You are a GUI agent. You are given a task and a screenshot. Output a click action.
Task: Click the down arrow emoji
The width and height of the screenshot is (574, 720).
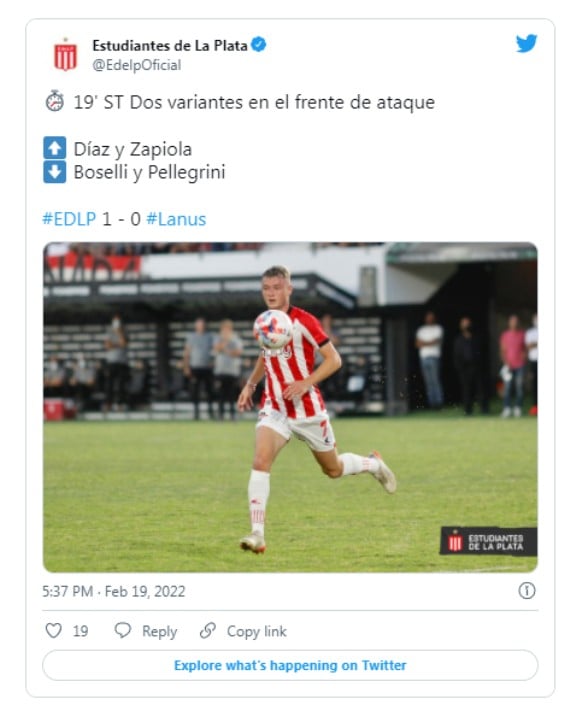[55, 172]
